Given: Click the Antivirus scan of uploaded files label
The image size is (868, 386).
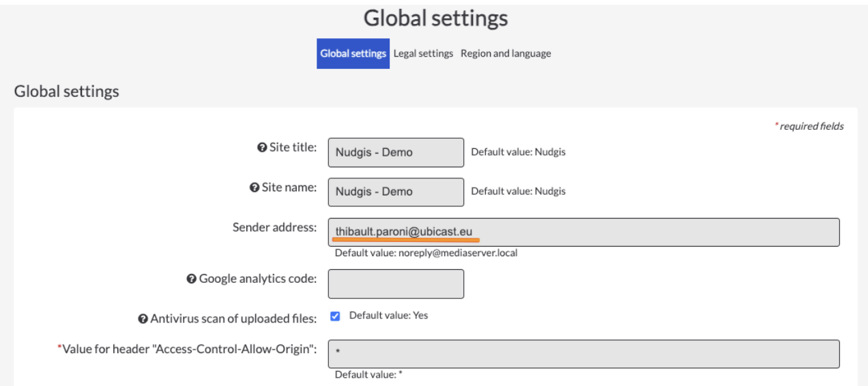Looking at the screenshot, I should [x=233, y=319].
